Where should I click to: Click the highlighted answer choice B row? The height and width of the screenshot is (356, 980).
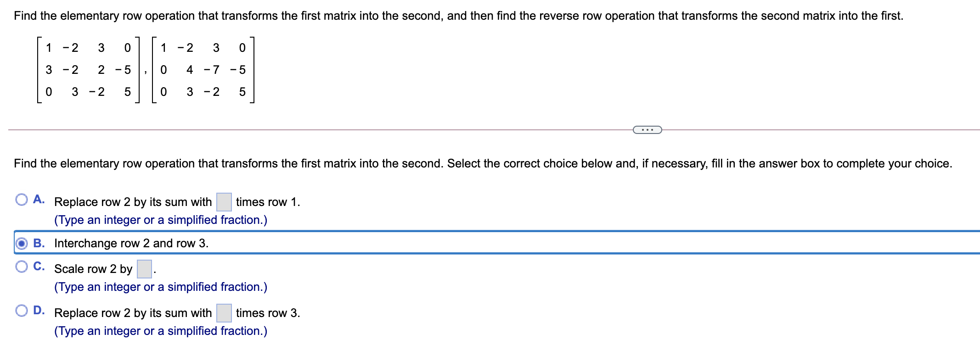(x=321, y=244)
